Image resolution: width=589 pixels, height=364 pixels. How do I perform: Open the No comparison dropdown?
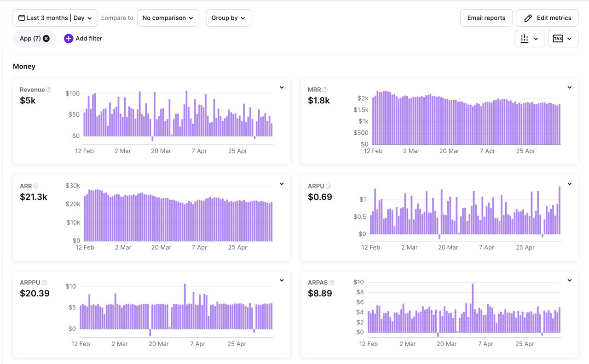click(x=168, y=18)
